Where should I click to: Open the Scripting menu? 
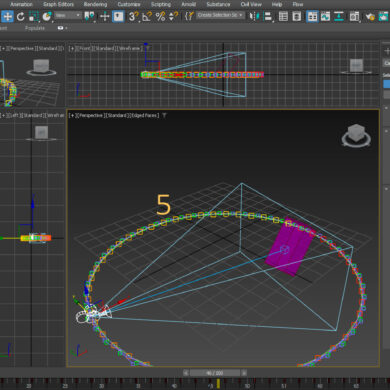pos(161,4)
